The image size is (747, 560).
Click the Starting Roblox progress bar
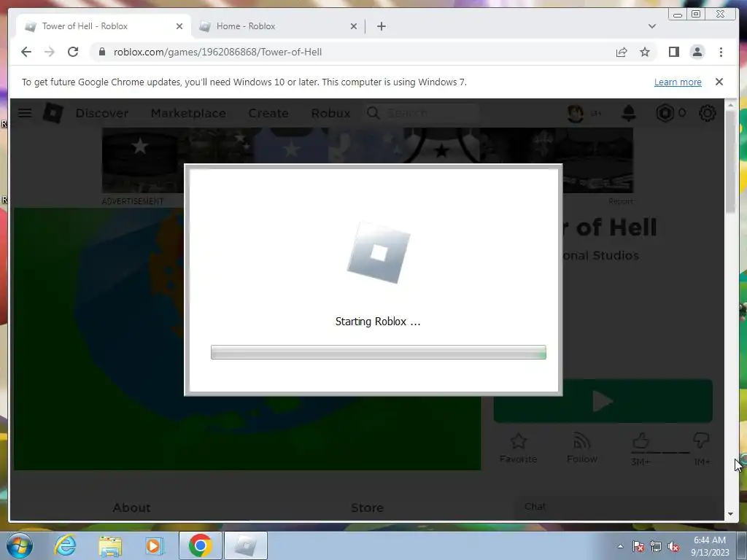point(379,352)
